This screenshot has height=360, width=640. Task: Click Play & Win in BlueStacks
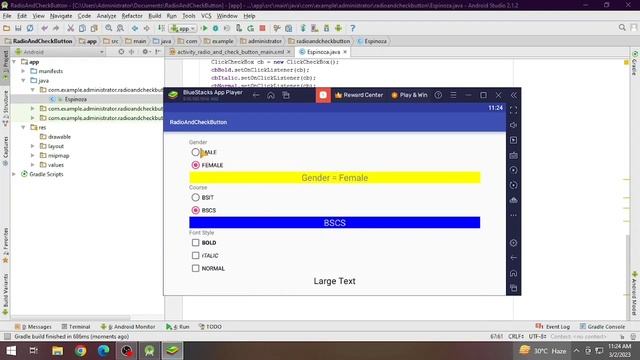tap(409, 95)
